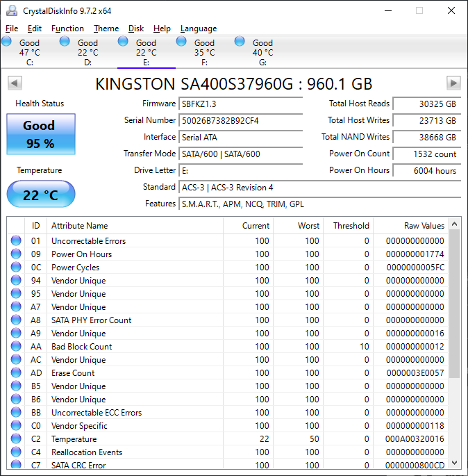Open the Language menu
This screenshot has height=476, width=468.
pos(199,28)
